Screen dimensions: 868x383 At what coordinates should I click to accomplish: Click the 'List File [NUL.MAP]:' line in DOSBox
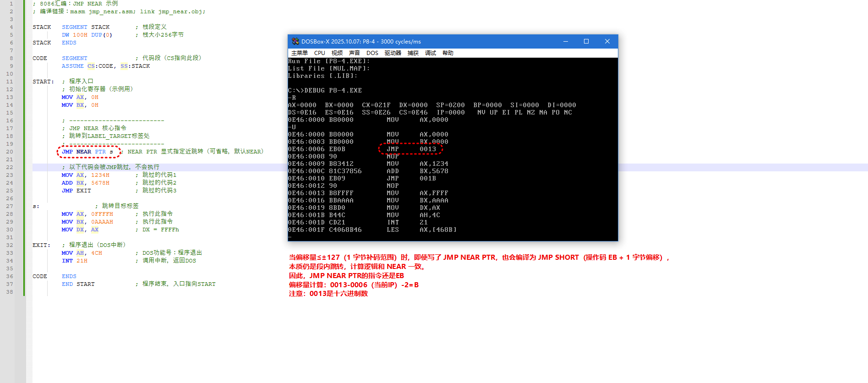(x=329, y=69)
